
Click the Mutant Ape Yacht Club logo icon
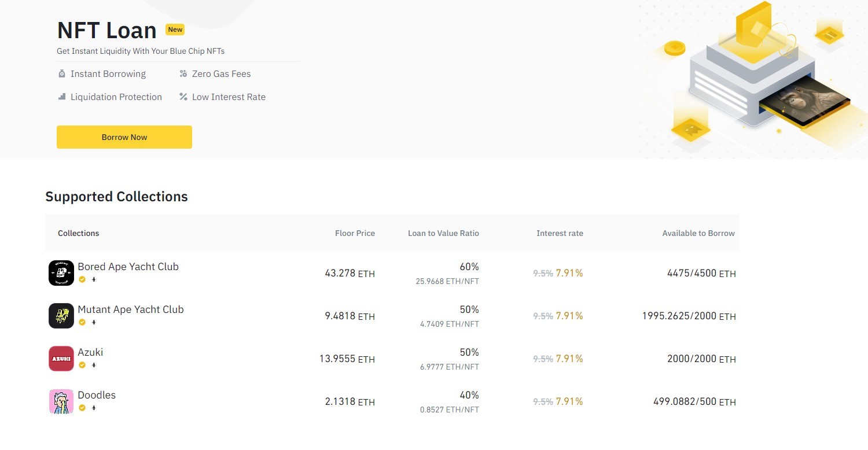pos(61,316)
